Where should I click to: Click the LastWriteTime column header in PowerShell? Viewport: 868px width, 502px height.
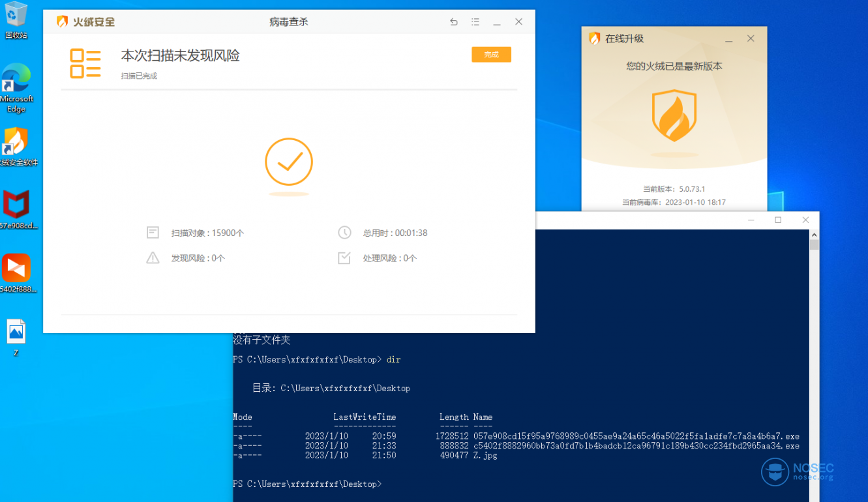pos(365,417)
